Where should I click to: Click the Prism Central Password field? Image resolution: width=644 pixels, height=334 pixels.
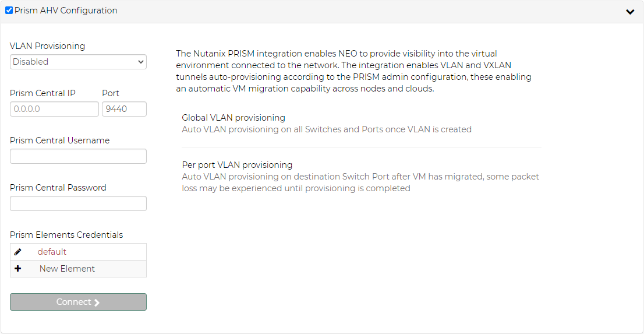point(78,203)
